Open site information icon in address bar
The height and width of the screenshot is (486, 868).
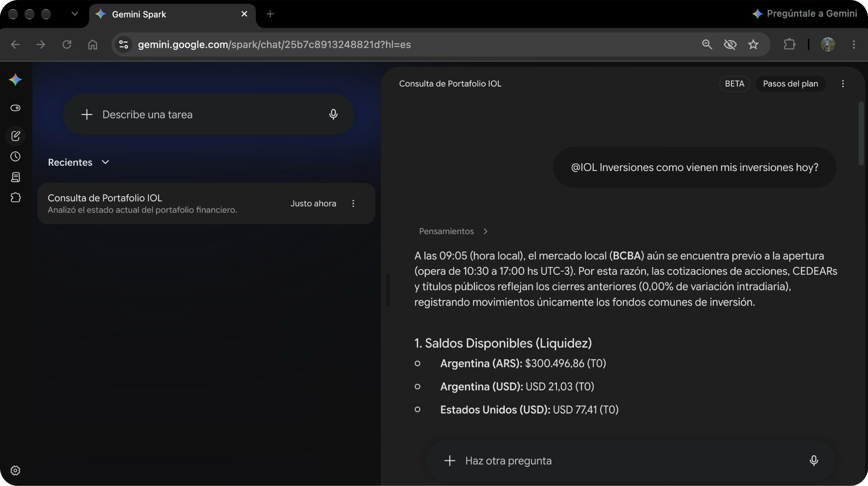click(x=124, y=44)
